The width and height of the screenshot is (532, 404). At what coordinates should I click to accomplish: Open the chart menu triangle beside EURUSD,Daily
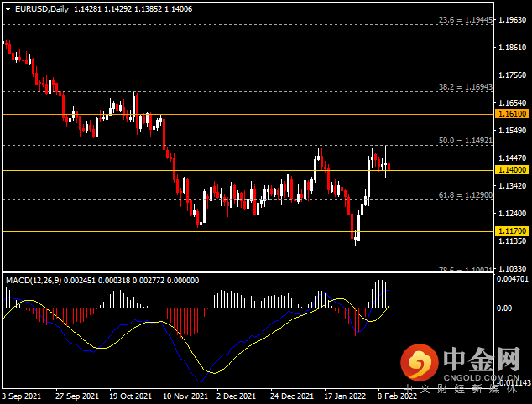(8, 9)
